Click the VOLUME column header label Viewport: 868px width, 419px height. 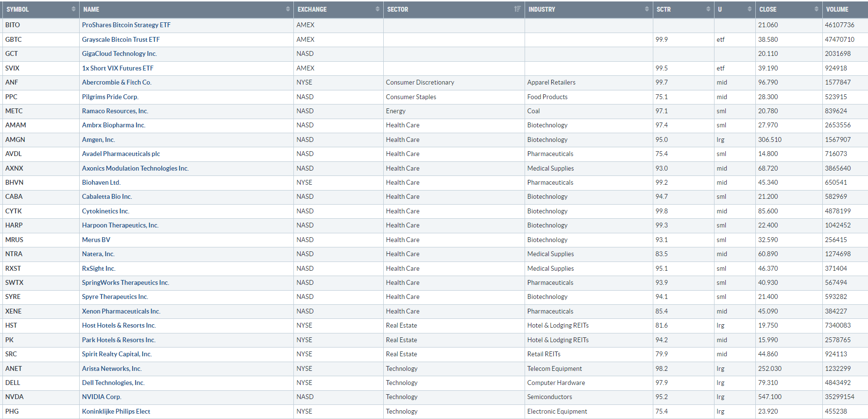pyautogui.click(x=837, y=9)
